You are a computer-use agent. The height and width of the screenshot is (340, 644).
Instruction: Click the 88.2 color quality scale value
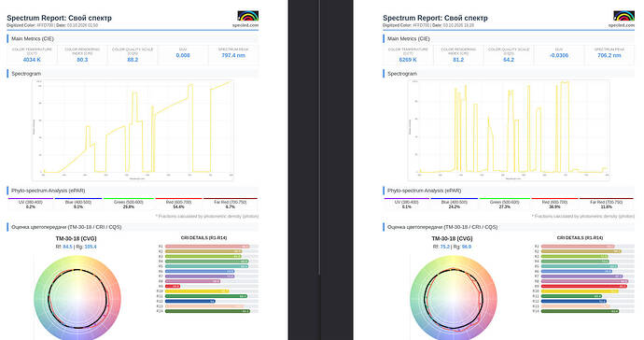tap(133, 60)
